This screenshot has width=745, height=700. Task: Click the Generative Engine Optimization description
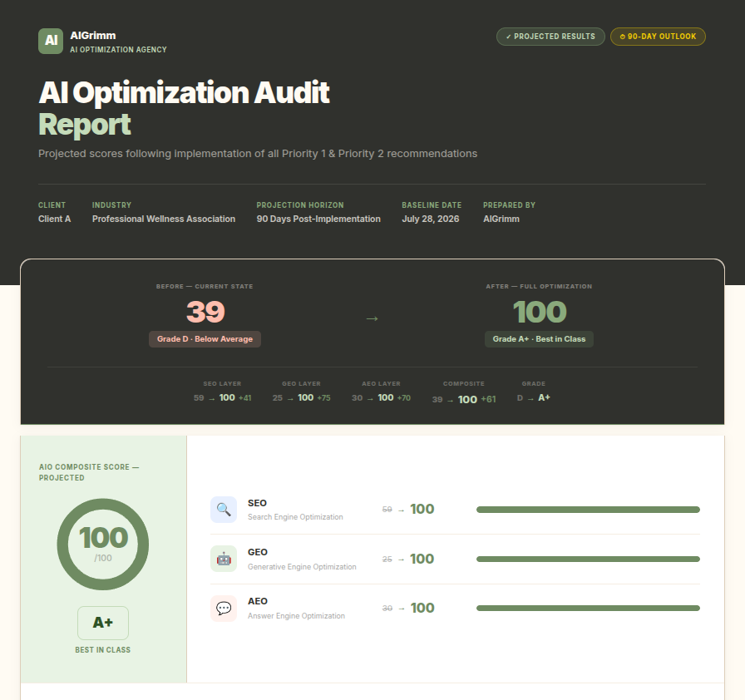302,567
